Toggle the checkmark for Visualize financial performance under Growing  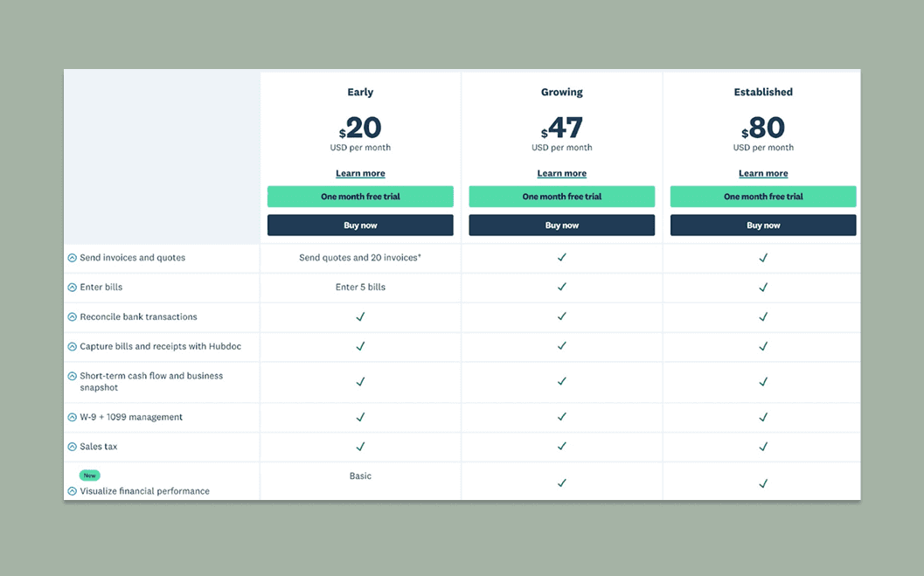562,482
